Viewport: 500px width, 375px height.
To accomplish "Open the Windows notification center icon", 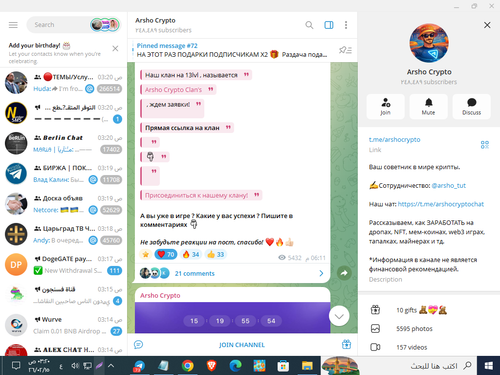I will click(16, 366).
